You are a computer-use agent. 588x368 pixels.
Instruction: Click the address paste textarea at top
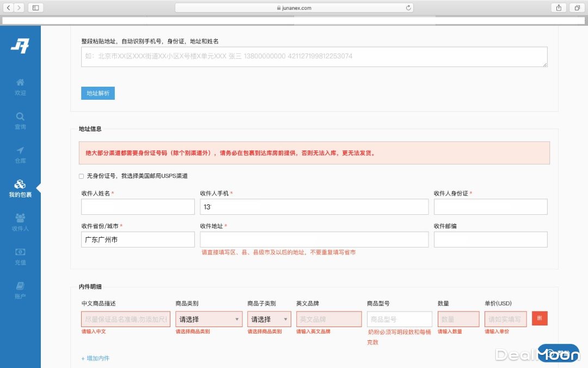click(x=314, y=57)
